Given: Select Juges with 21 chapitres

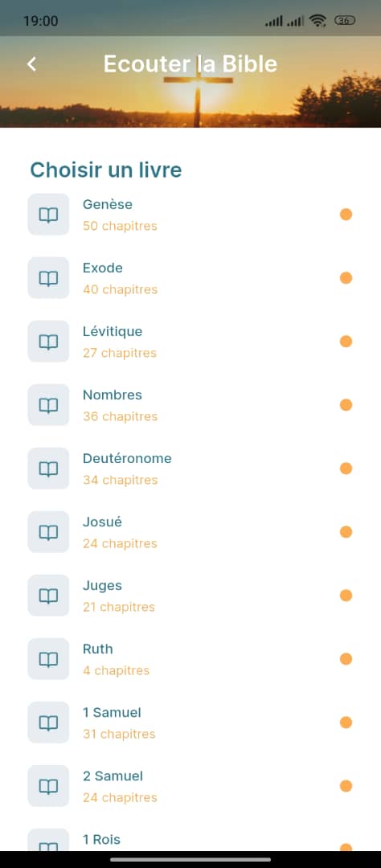Looking at the screenshot, I should pos(190,596).
